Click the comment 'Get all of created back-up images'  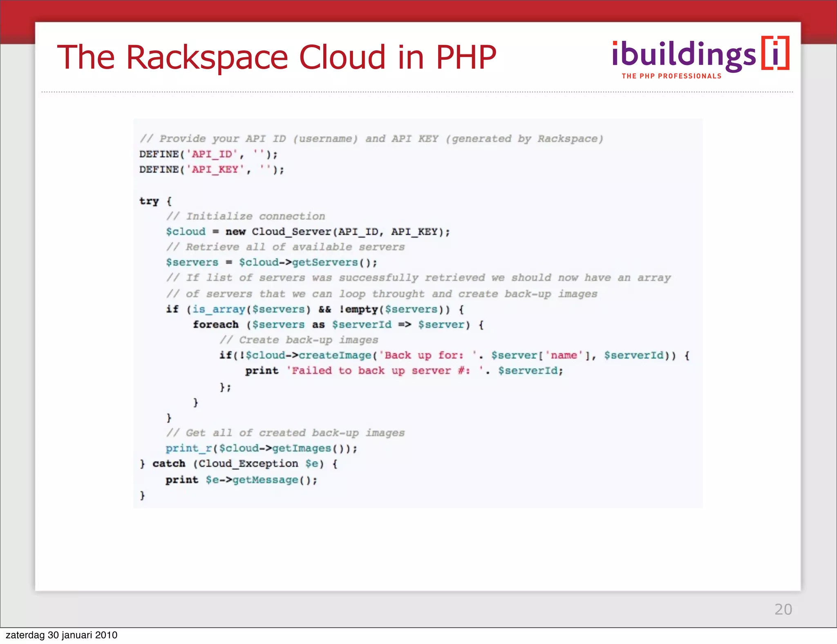click(285, 433)
